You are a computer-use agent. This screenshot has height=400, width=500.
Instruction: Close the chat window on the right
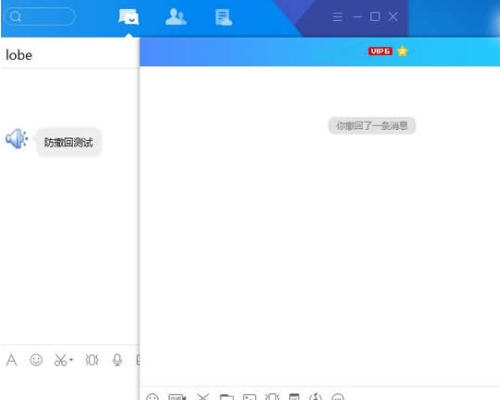tap(393, 16)
